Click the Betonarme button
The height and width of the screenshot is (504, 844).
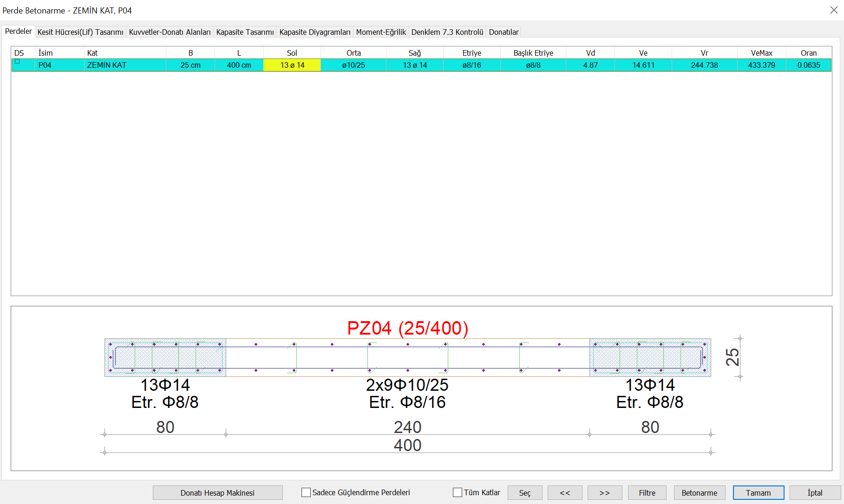[x=699, y=493]
